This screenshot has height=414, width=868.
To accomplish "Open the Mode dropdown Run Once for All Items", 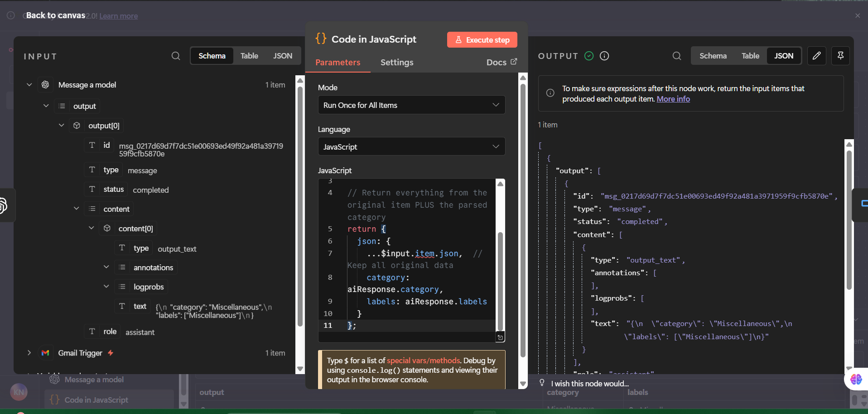I will point(411,105).
